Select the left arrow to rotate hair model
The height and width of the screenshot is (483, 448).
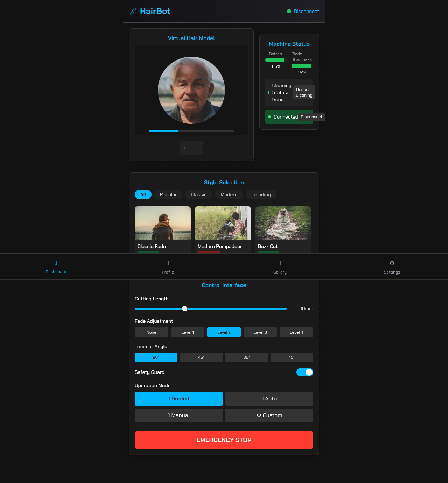point(185,148)
